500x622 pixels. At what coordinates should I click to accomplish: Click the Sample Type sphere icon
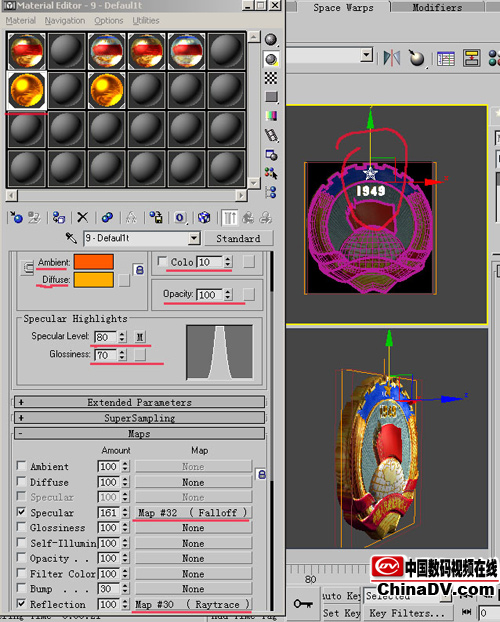coord(271,40)
